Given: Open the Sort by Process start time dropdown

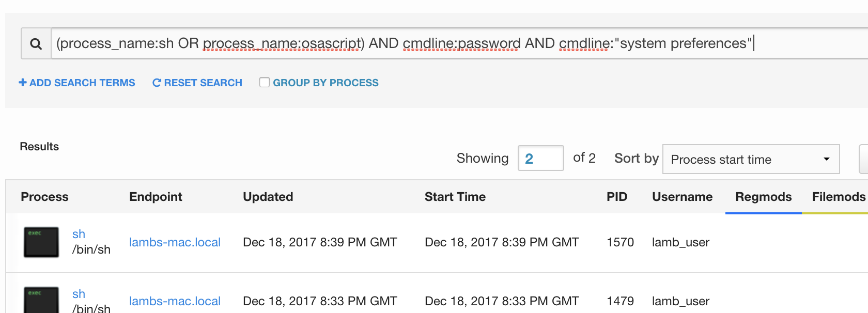Looking at the screenshot, I should click(x=751, y=159).
